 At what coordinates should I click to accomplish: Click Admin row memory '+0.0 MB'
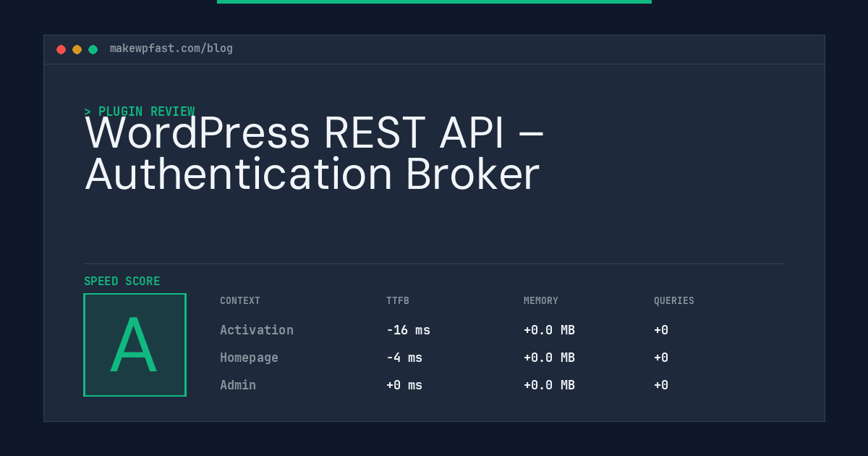(549, 385)
